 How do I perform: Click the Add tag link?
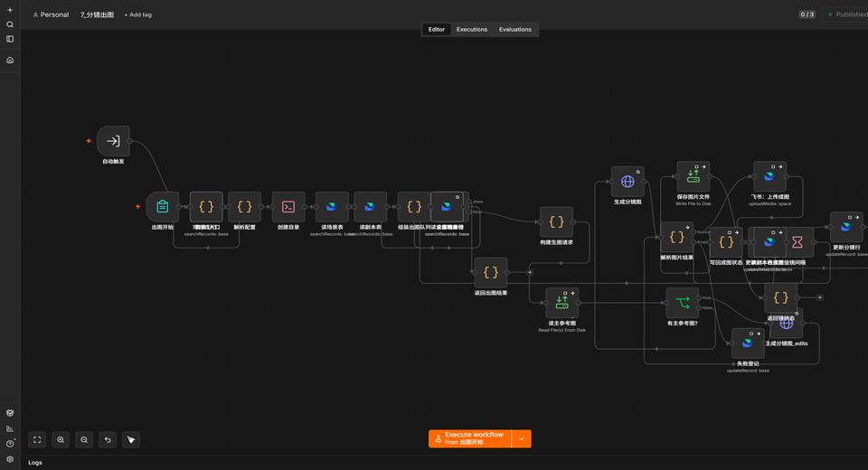pos(137,15)
